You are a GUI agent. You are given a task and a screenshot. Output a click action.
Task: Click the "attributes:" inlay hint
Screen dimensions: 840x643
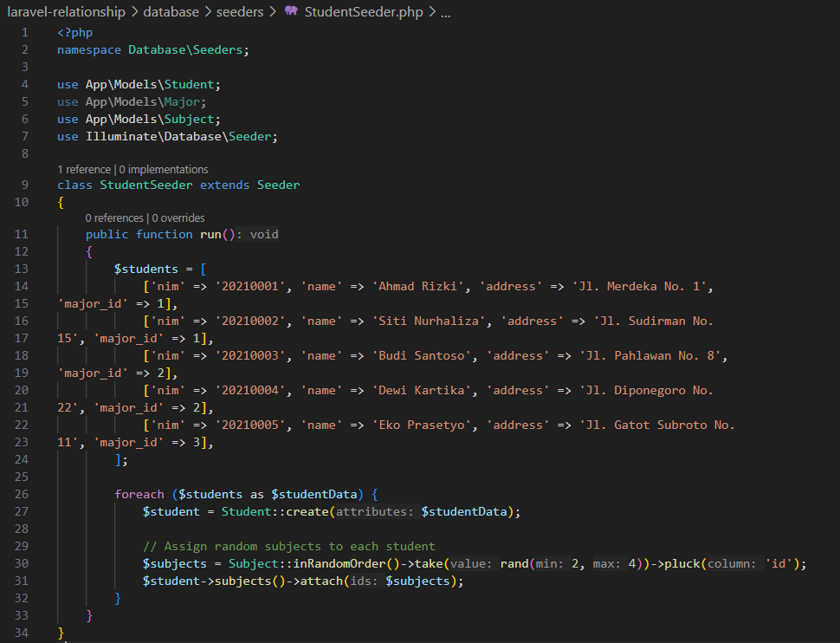pyautogui.click(x=376, y=512)
